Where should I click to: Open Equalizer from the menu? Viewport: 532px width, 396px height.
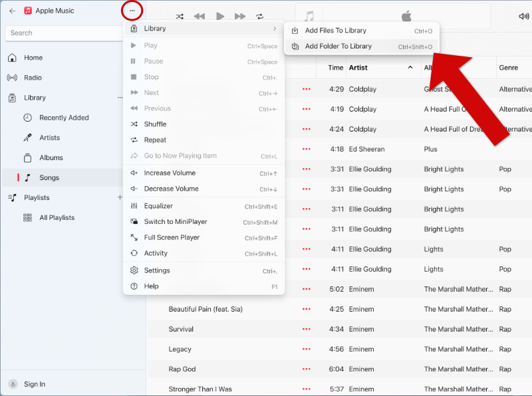tap(203, 206)
